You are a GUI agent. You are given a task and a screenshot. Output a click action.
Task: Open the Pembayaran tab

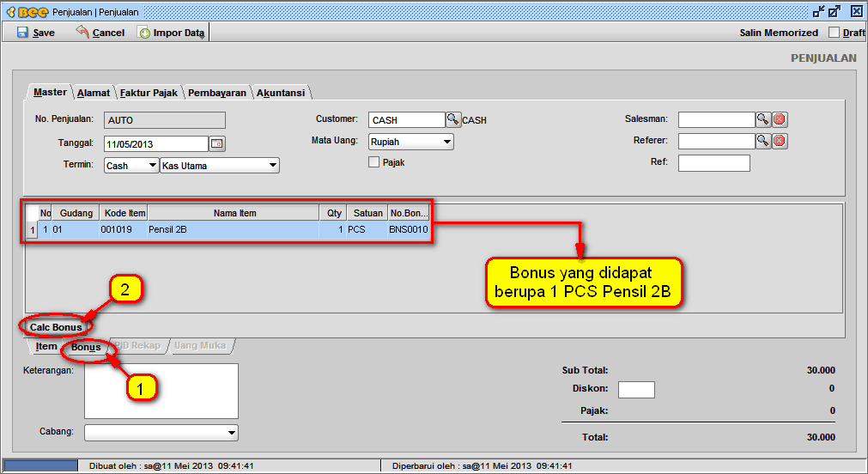click(217, 93)
